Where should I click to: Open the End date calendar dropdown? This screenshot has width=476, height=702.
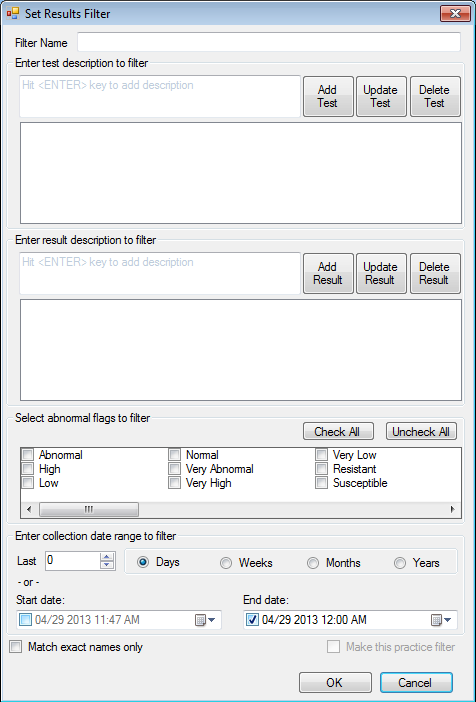[x=442, y=620]
